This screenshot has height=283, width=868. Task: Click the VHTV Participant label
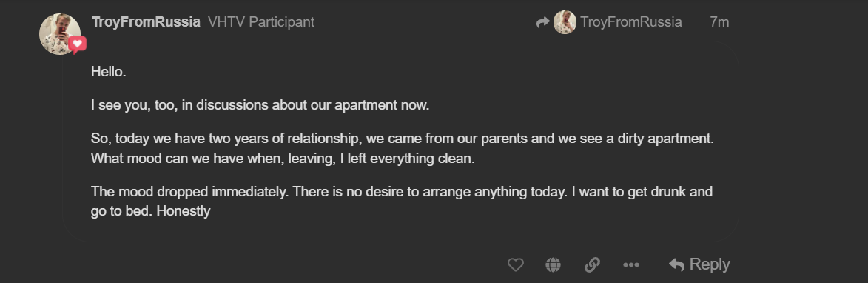(x=261, y=22)
